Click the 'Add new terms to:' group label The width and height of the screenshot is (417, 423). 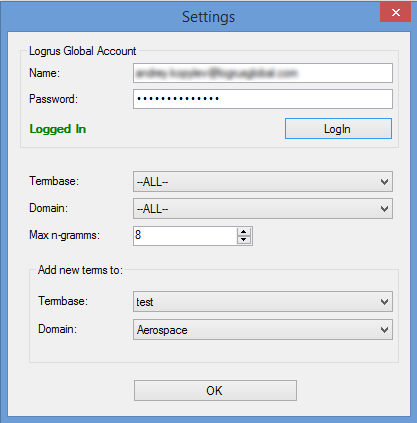[80, 270]
